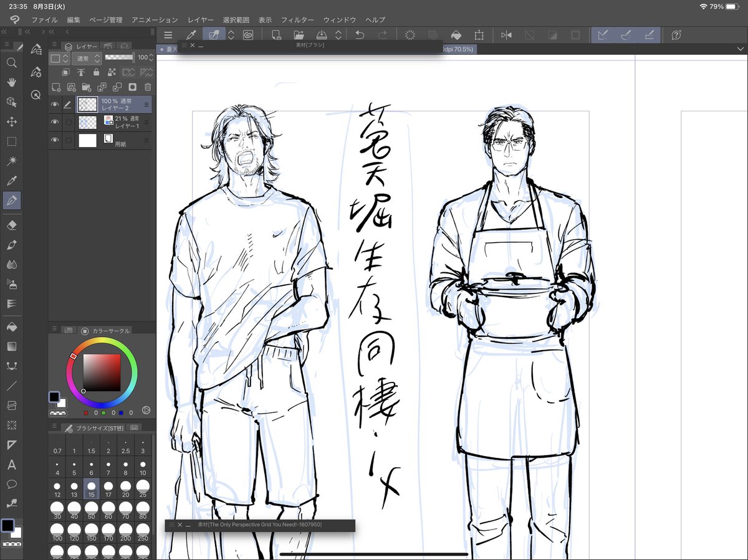Open the アニメーション menu
The height and width of the screenshot is (560, 748).
point(155,20)
